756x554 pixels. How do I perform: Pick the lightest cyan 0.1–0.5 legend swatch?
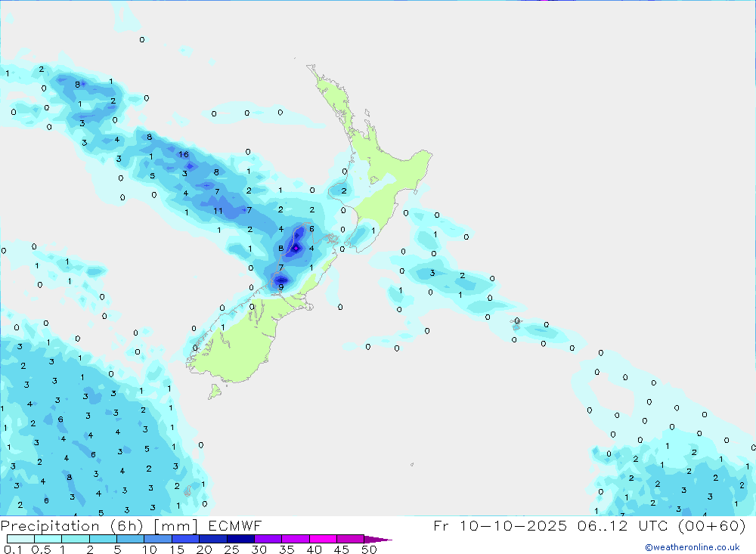[x=20, y=539]
